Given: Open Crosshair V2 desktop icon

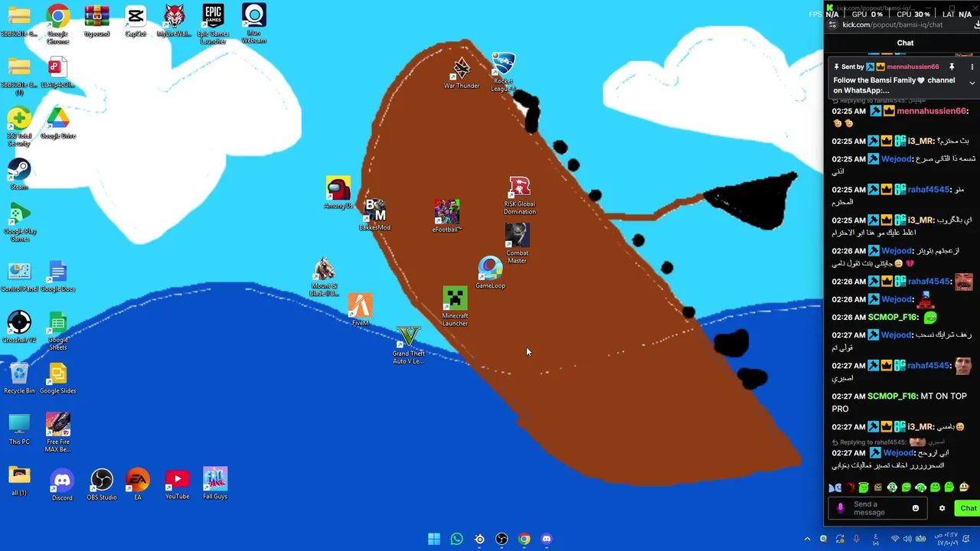Looking at the screenshot, I should point(19,327).
